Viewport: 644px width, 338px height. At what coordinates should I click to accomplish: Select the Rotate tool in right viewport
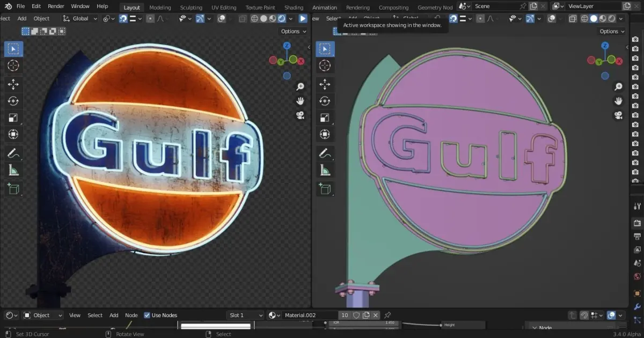click(325, 101)
